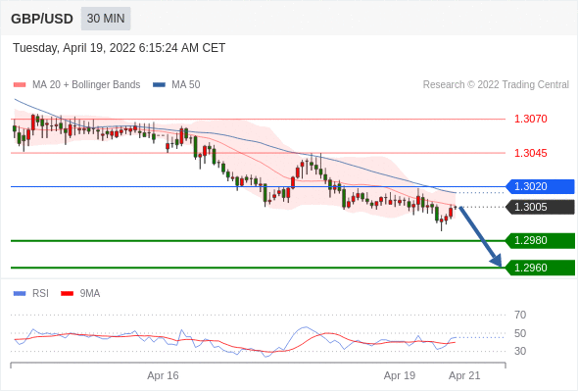Click the black 1.3005 current price tag
The height and width of the screenshot is (392, 578).
pyautogui.click(x=540, y=207)
